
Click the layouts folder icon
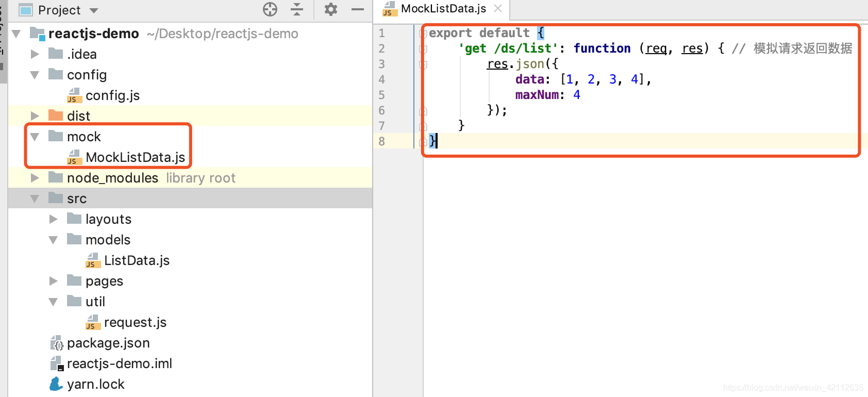[x=74, y=218]
